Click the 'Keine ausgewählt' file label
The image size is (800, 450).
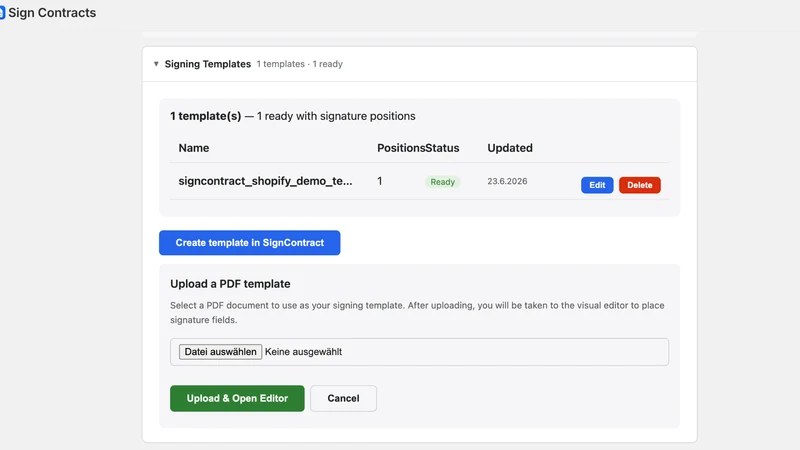pyautogui.click(x=303, y=352)
